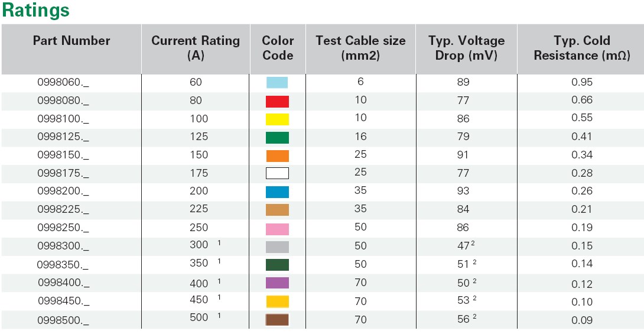The image size is (644, 334).
Task: Select the Typ. Cold Resistance header
Action: tap(581, 48)
